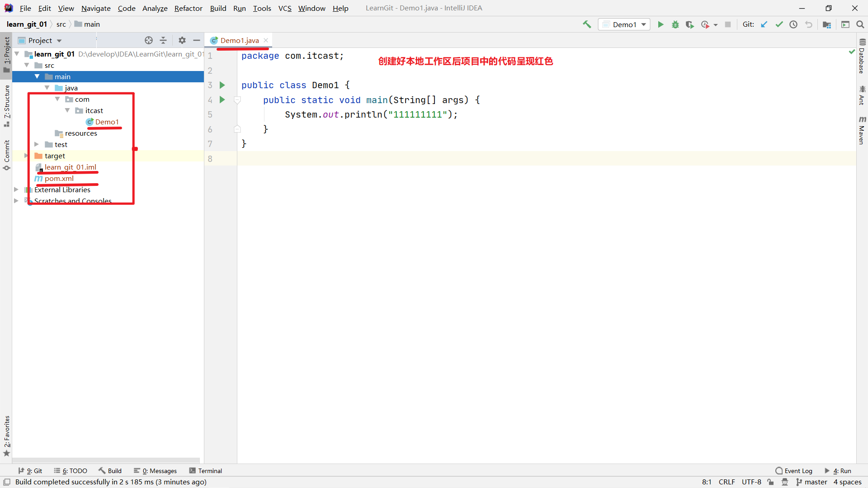Viewport: 868px width, 488px height.
Task: Click run gutter icon beside class Demo1
Action: 222,85
